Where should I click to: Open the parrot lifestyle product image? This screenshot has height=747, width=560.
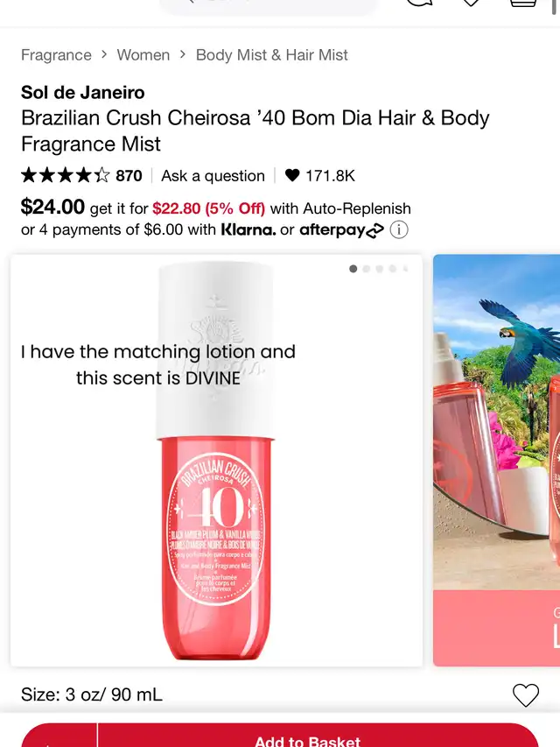coord(497,461)
